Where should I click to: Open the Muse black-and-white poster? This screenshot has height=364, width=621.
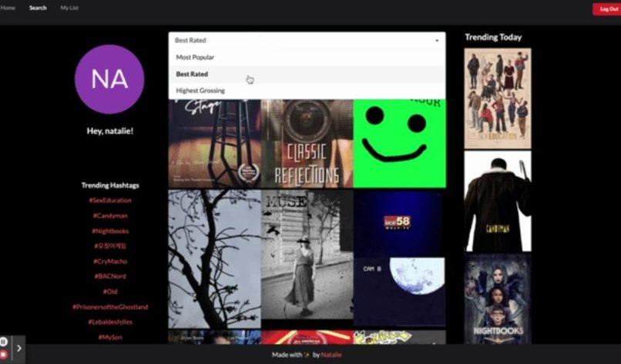(307, 255)
